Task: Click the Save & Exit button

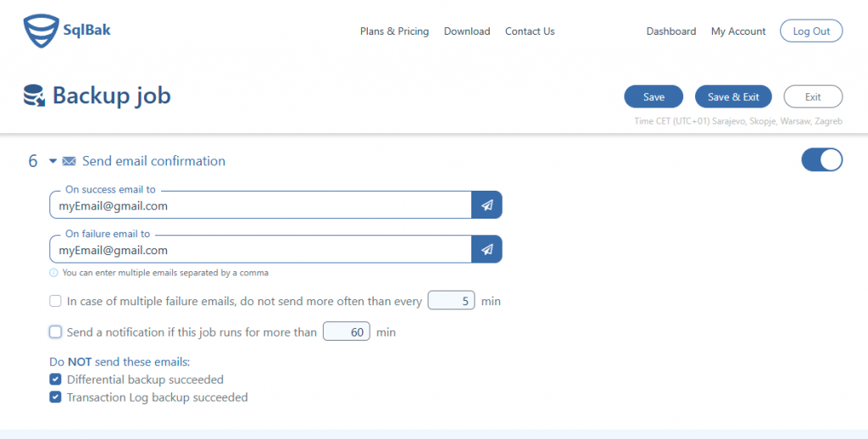Action: tap(733, 97)
